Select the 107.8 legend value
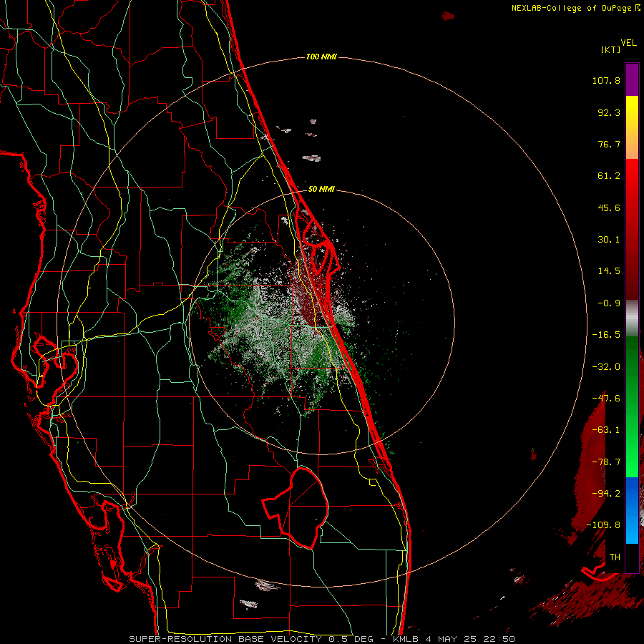The image size is (644, 644). 606,80
